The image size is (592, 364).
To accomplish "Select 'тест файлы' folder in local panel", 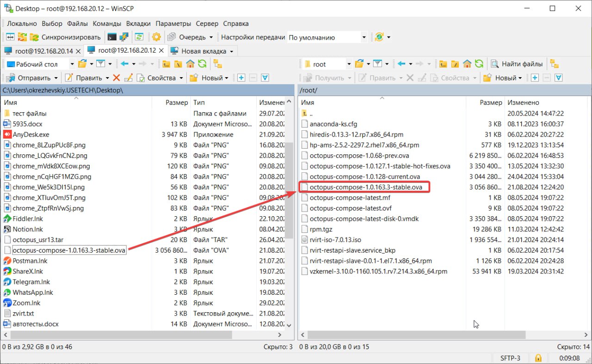I will tap(30, 113).
